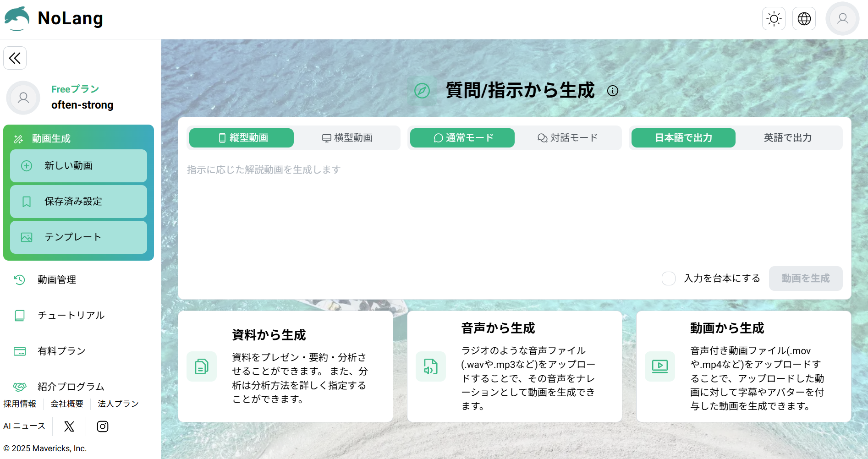Image resolution: width=868 pixels, height=459 pixels.
Task: Toggle the light/dark theme sun icon
Action: (774, 18)
